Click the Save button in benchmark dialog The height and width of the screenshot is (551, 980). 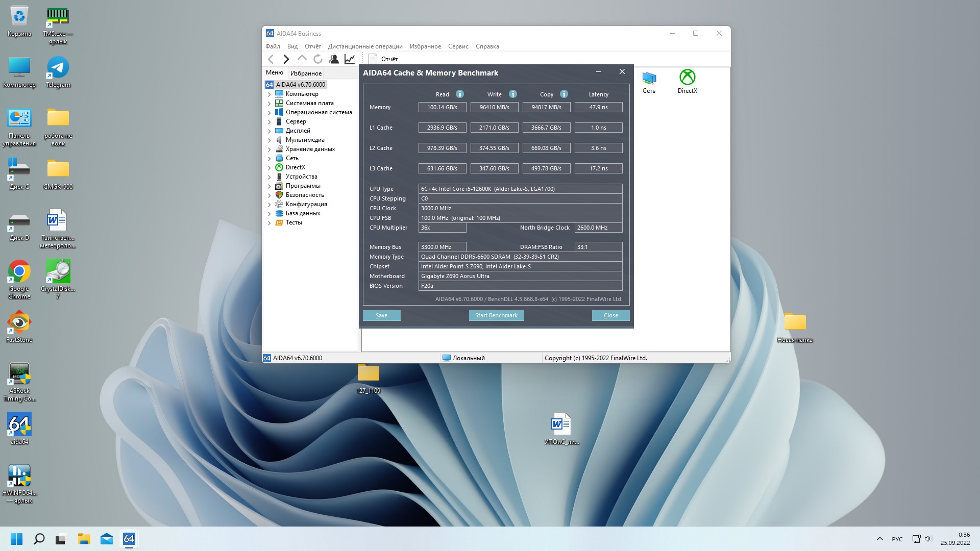click(381, 315)
